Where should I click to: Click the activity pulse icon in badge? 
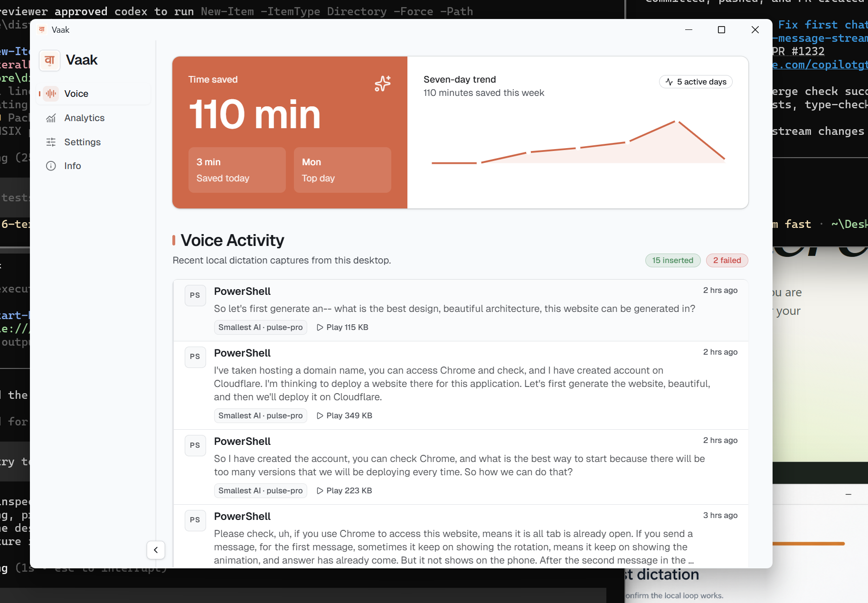click(670, 82)
